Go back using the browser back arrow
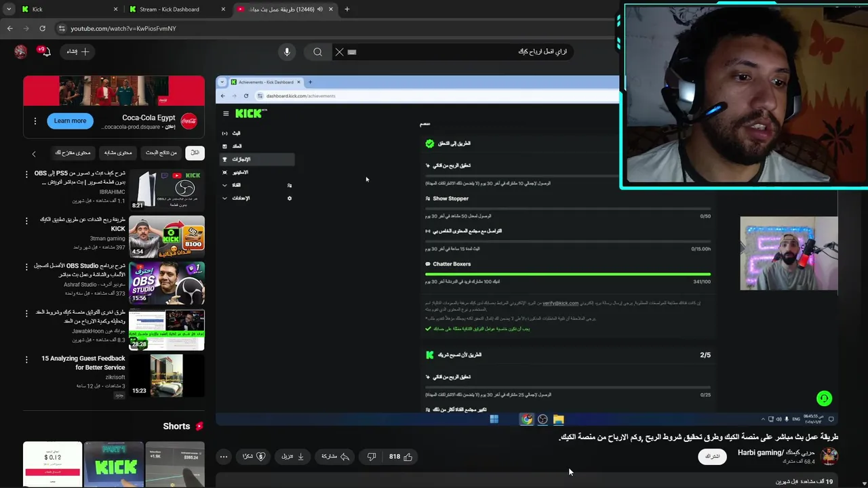The image size is (868, 488). 9,28
